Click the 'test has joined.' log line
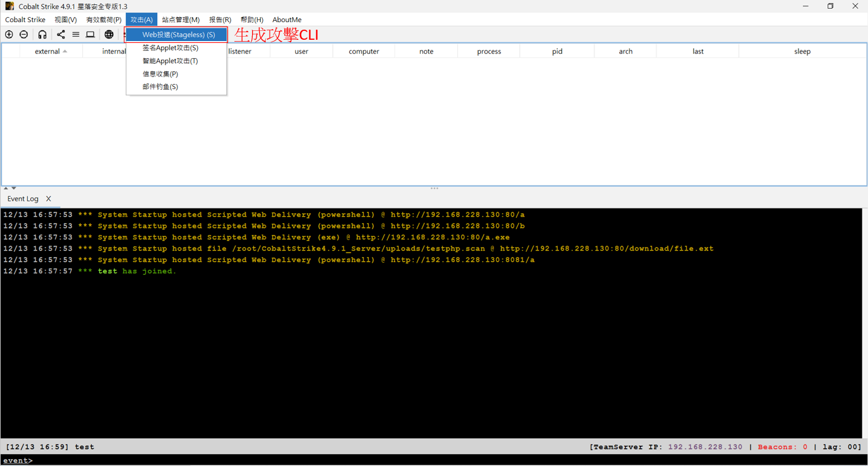 [90, 272]
